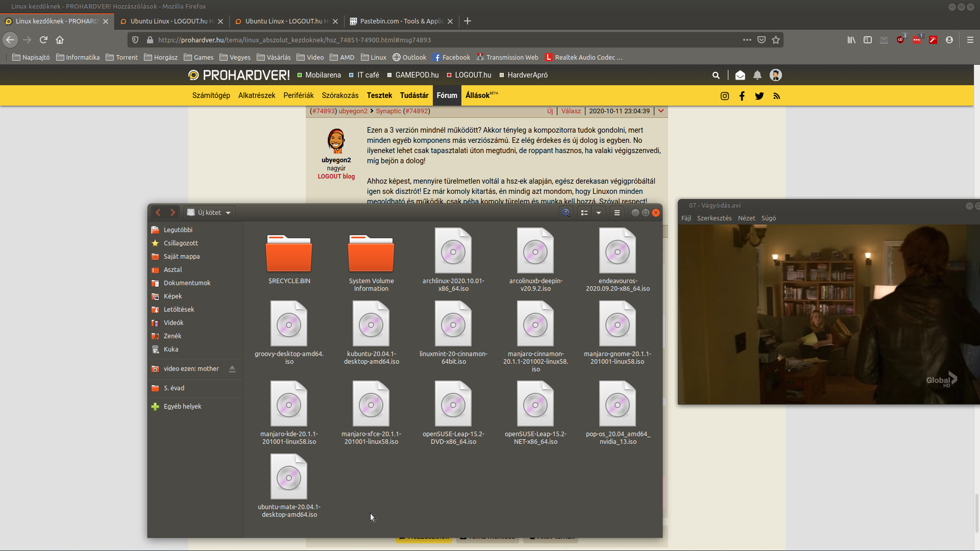Open new Firefox tab plus button
Viewport: 980px width, 551px height.
click(468, 21)
